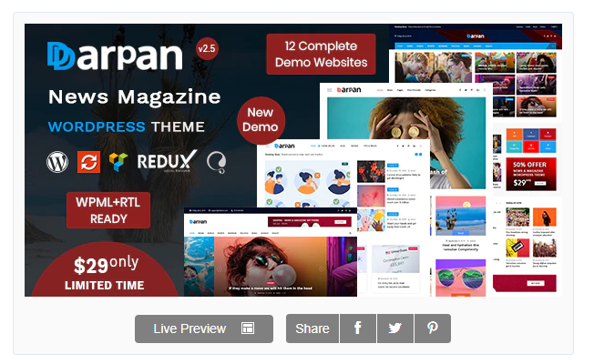Share on Facebook icon
Image resolution: width=594 pixels, height=364 pixels.
tap(358, 329)
